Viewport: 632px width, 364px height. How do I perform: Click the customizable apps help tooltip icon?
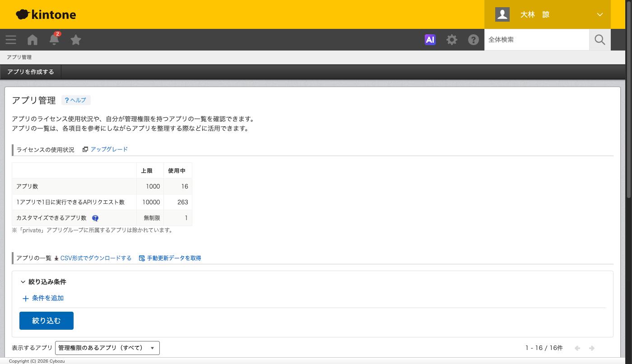click(95, 218)
